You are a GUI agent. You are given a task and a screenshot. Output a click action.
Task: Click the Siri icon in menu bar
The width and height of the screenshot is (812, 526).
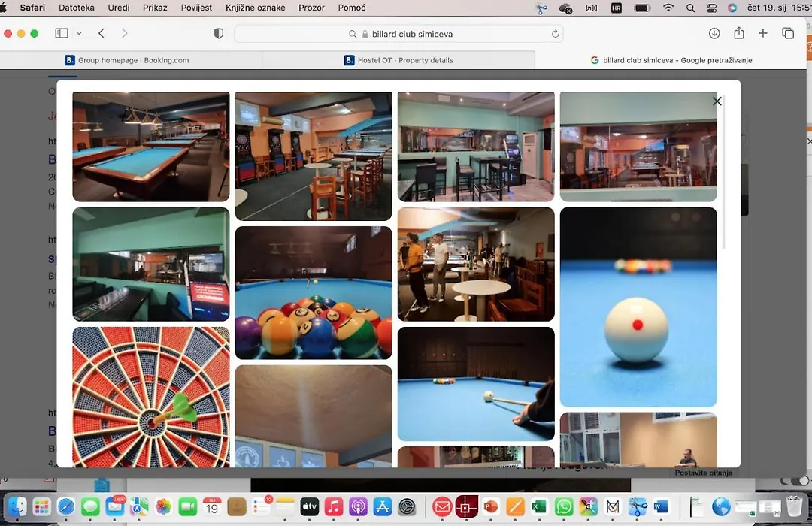click(x=732, y=8)
